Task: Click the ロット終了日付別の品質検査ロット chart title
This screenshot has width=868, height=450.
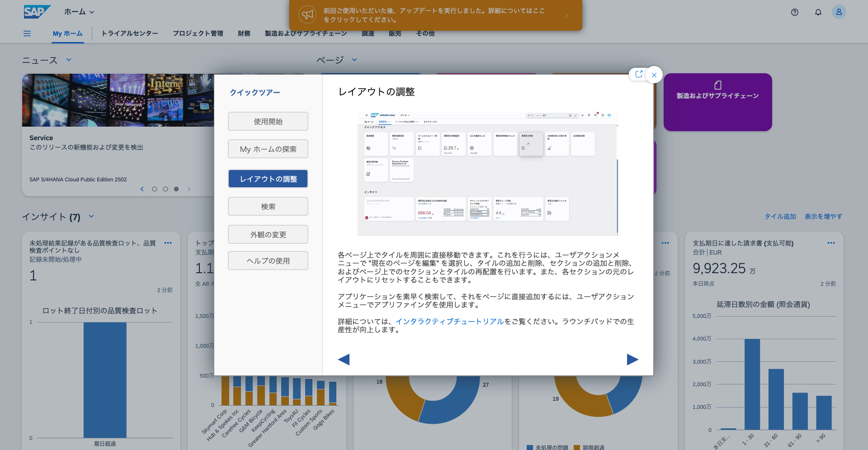Action: click(100, 311)
